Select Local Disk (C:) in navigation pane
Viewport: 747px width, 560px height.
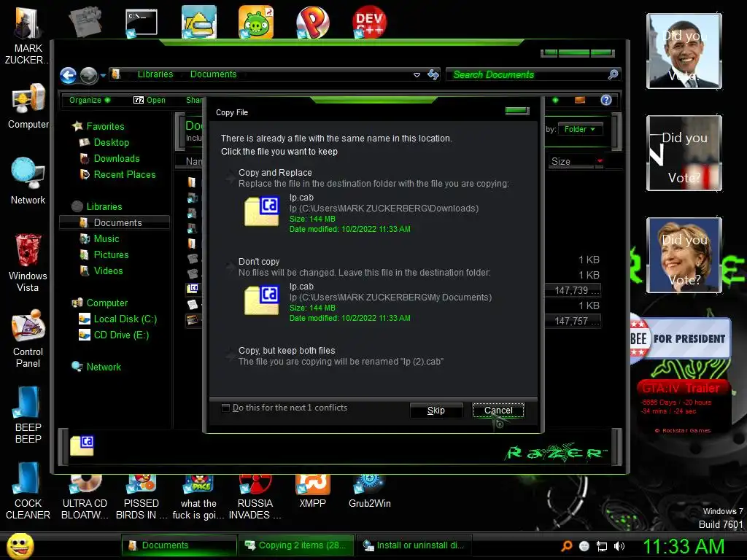click(125, 319)
